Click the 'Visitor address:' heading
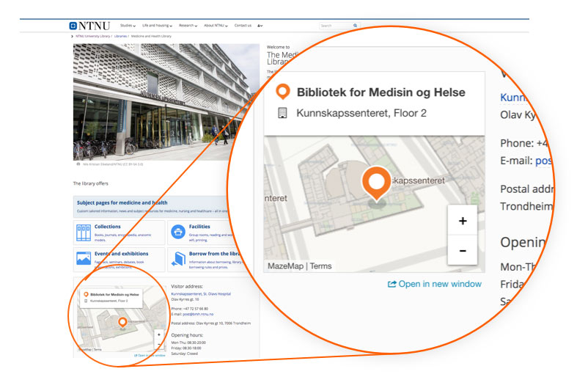Viewport: 588px width, 377px height. (187, 286)
